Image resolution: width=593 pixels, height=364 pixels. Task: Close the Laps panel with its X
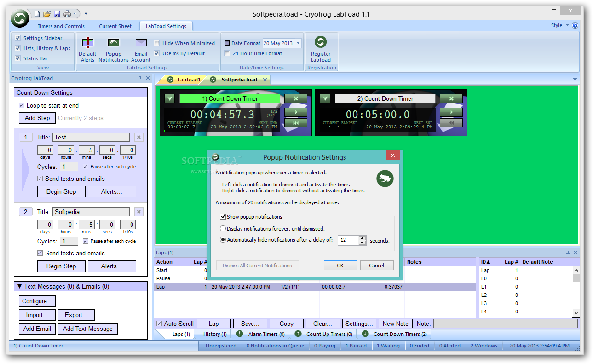[576, 253]
